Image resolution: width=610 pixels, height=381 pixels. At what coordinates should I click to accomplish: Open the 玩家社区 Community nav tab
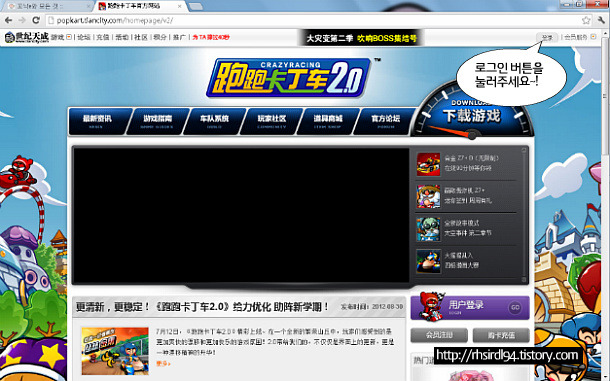(x=272, y=121)
